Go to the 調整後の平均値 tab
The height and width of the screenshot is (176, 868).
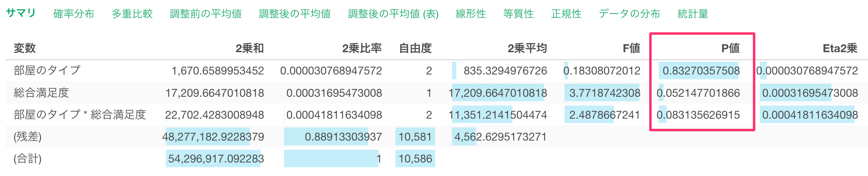pyautogui.click(x=295, y=14)
